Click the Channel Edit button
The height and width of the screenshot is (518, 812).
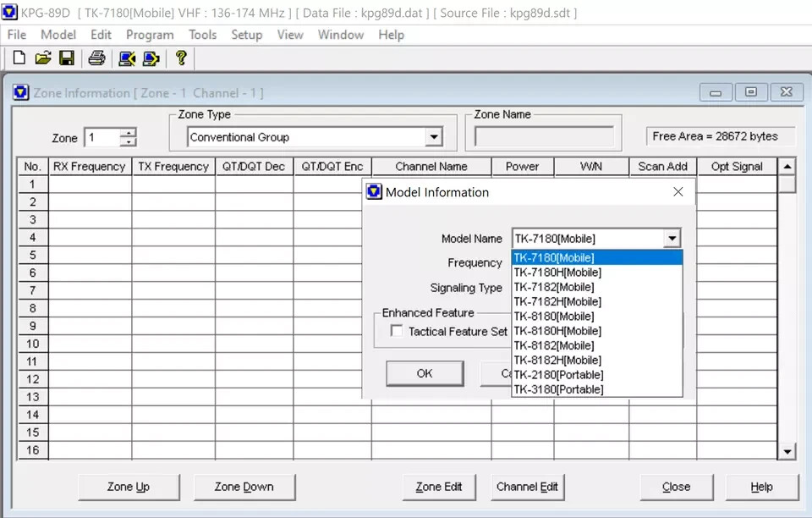click(x=527, y=487)
